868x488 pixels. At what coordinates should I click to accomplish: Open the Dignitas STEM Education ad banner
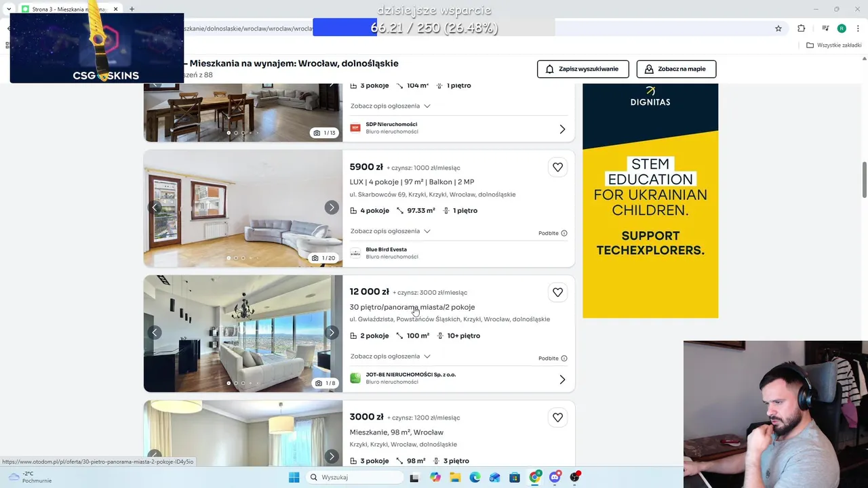pos(650,201)
